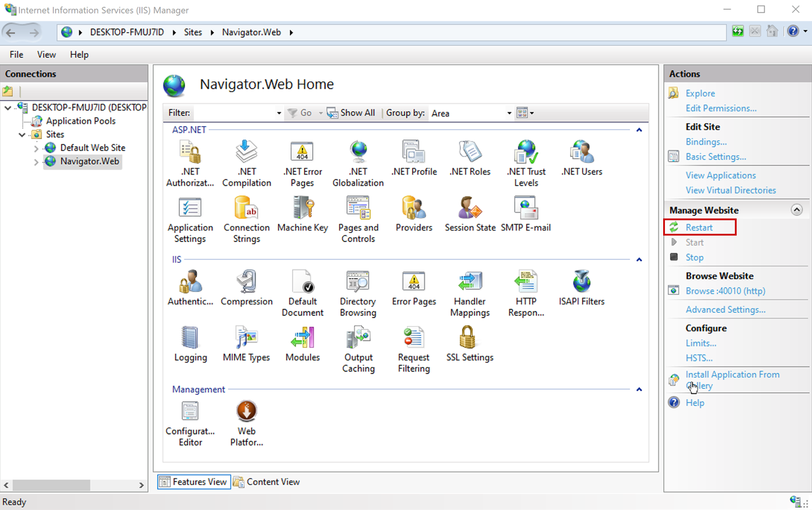Open .NET Trust Levels feature

pos(526,163)
